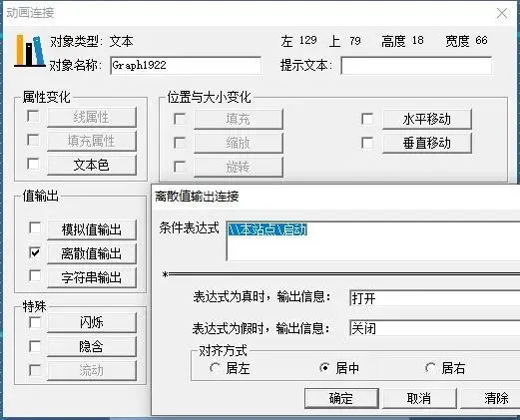Image resolution: width=520 pixels, height=420 pixels.
Task: Tick the 旋转 checkbox
Action: pos(180,167)
